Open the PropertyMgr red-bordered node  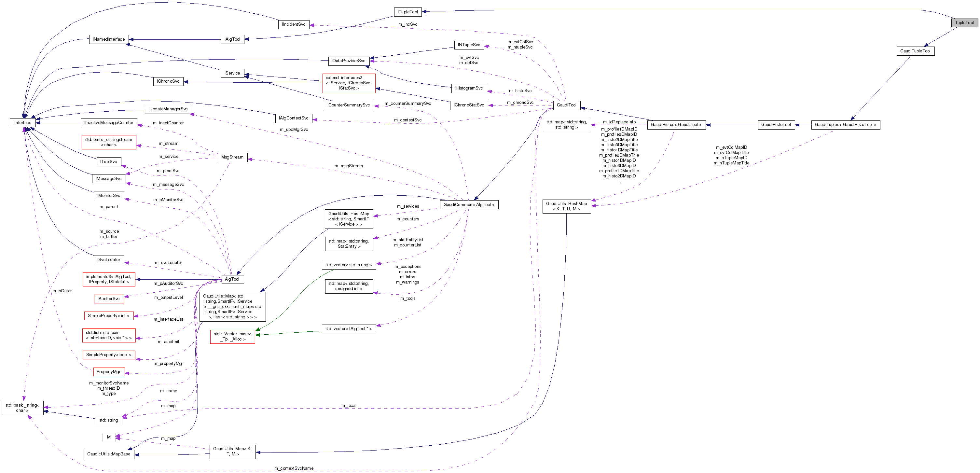coord(109,372)
